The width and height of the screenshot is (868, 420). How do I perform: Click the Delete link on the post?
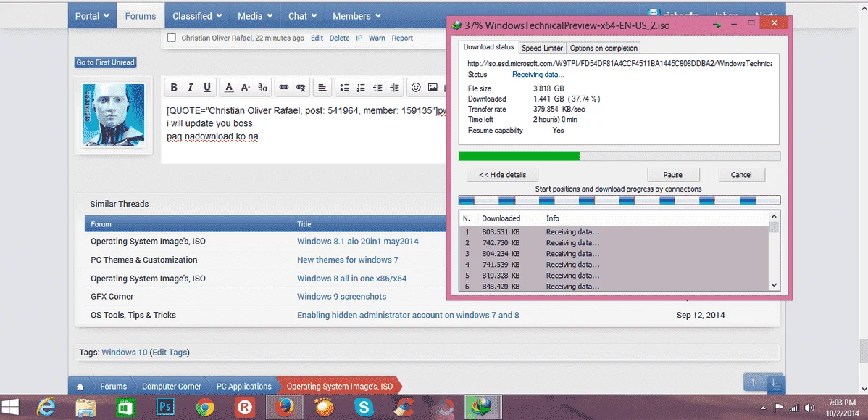339,38
